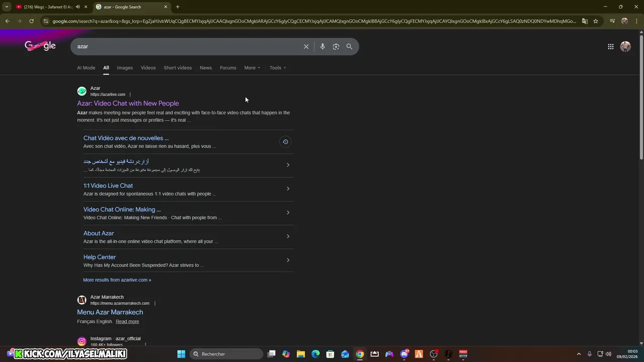This screenshot has height=362, width=644.
Task: Click the Azar green favicon
Action: pyautogui.click(x=82, y=91)
